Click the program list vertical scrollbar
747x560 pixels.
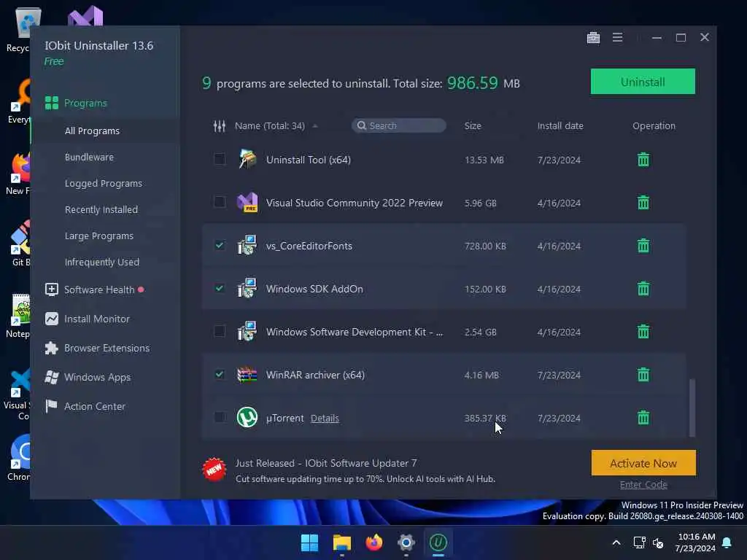pos(692,408)
